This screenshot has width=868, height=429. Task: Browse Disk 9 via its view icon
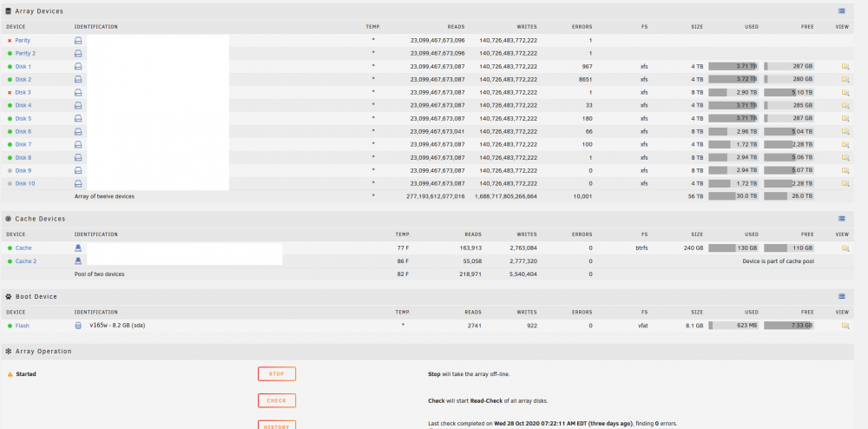(x=845, y=170)
